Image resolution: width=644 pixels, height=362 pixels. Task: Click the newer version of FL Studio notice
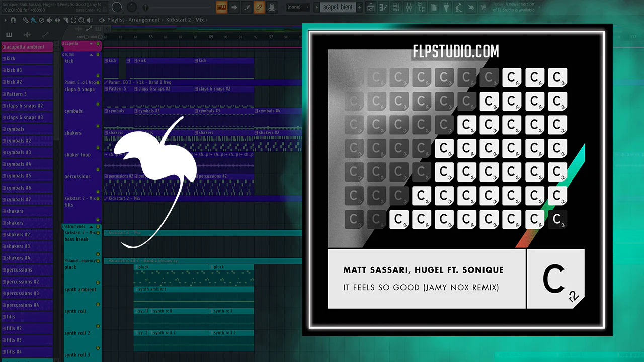point(515,7)
